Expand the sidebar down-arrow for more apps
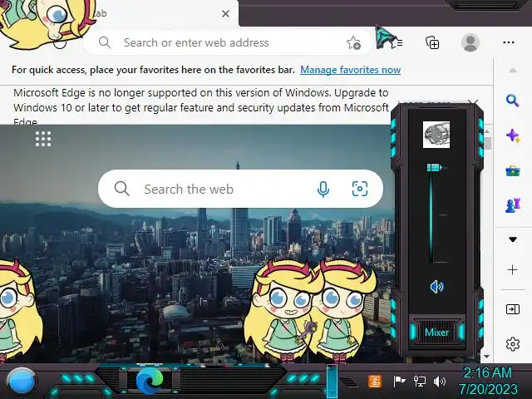 pyautogui.click(x=513, y=239)
